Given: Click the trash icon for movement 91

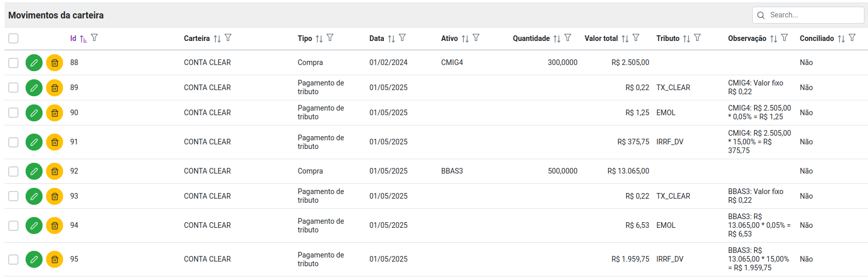Looking at the screenshot, I should pyautogui.click(x=54, y=142).
